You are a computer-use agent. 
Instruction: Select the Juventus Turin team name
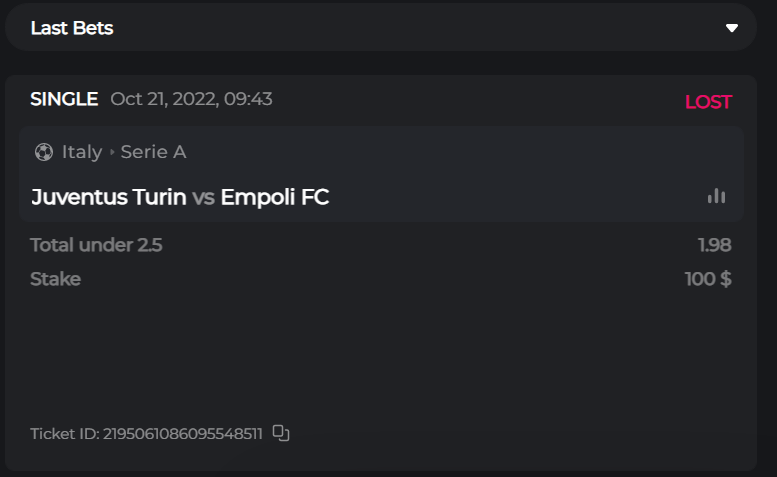[x=109, y=197]
